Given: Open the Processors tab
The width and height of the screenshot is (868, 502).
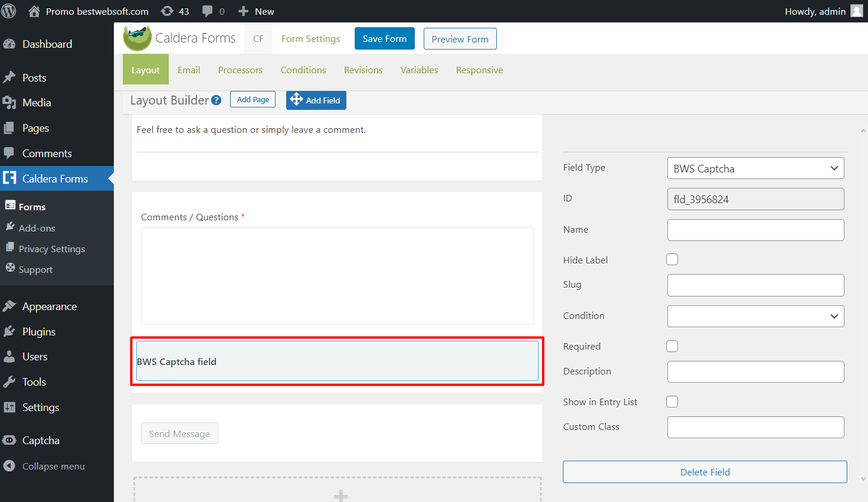Looking at the screenshot, I should pos(240,70).
